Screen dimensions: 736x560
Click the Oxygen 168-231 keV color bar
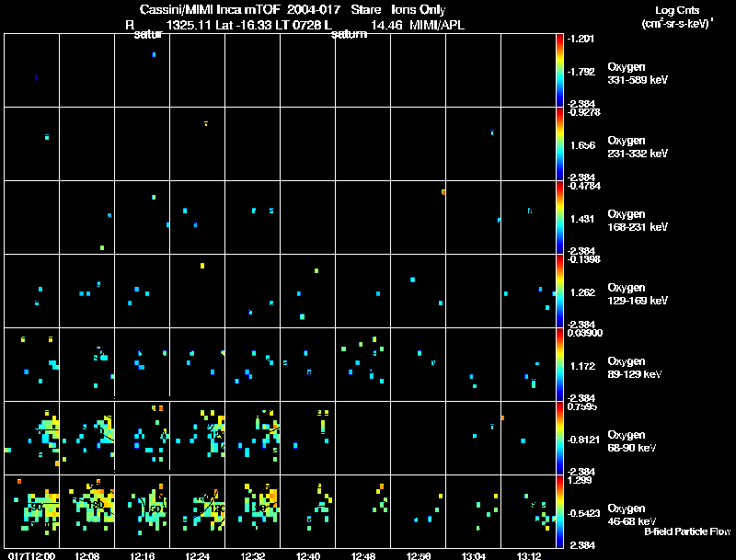[559, 218]
